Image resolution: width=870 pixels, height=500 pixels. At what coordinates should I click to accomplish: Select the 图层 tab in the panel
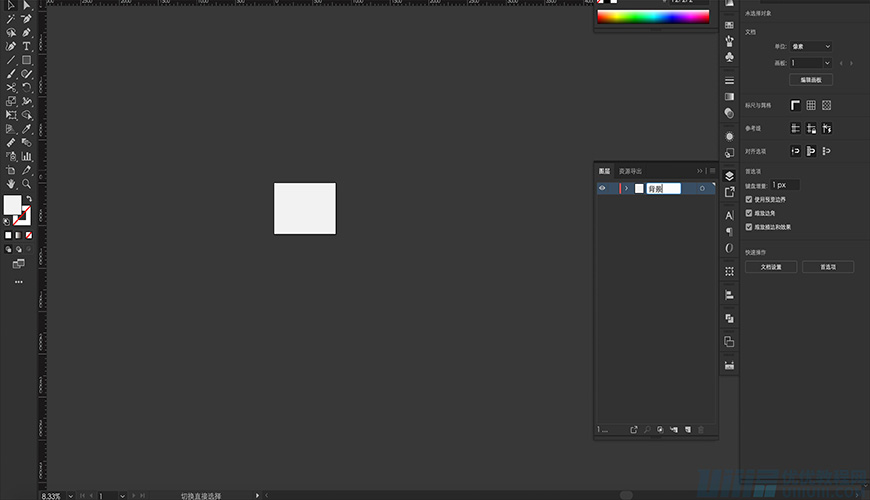[604, 171]
